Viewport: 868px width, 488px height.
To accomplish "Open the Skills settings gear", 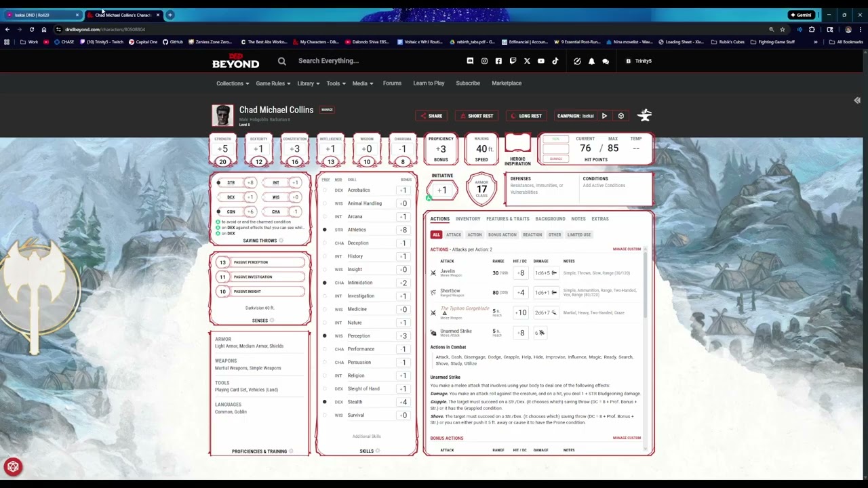I will click(378, 451).
